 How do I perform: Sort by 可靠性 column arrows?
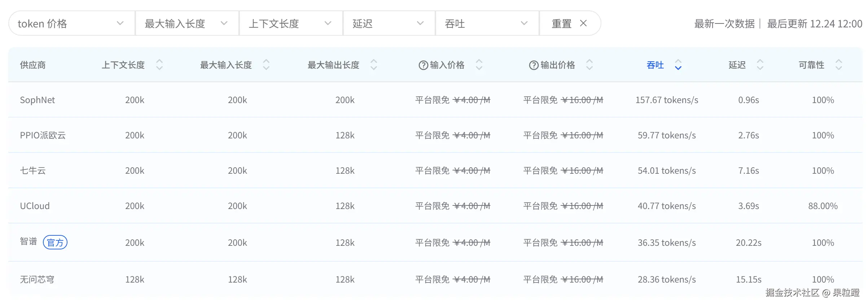click(x=839, y=65)
